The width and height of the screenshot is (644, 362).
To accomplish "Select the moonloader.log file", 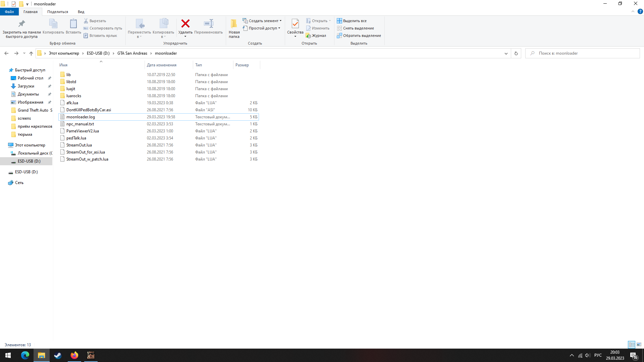I will (x=80, y=117).
